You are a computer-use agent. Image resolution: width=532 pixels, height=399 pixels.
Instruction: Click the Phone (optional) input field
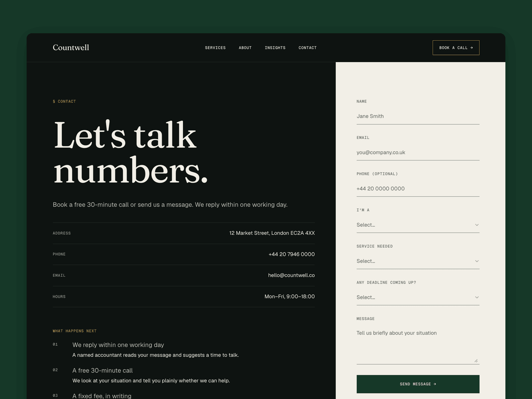418,189
